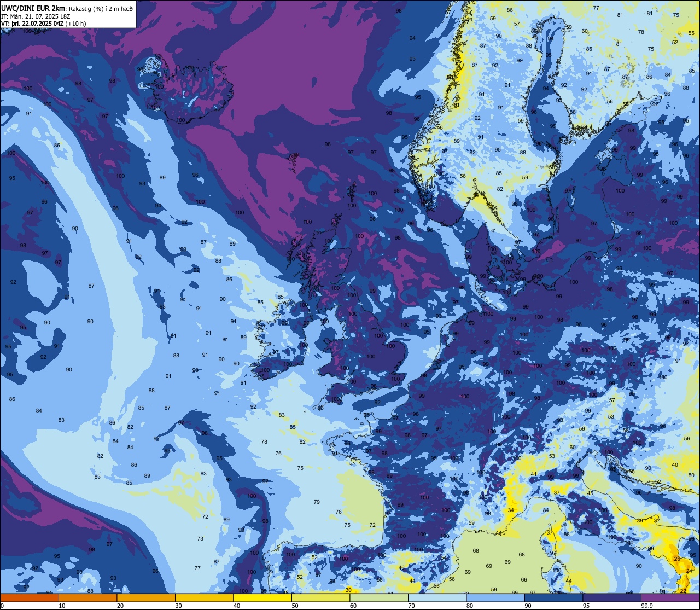The width and height of the screenshot is (700, 610).
Task: Click the humidity value "66" over the Mediterranean
Action: [524, 580]
